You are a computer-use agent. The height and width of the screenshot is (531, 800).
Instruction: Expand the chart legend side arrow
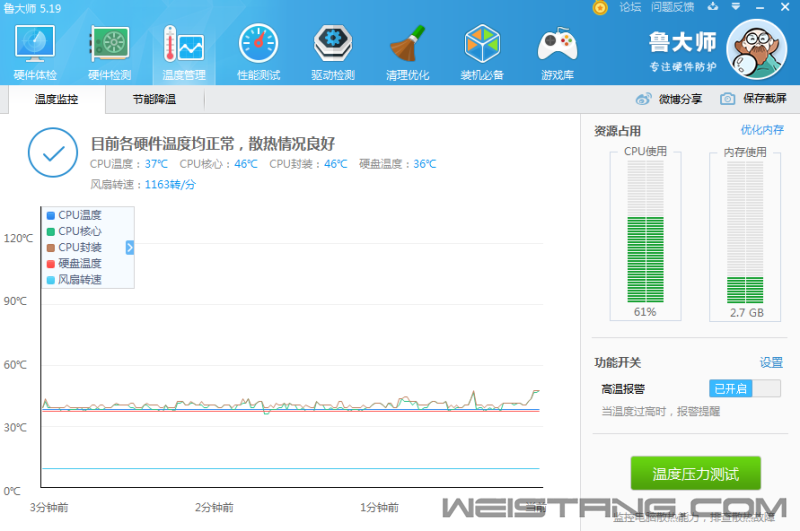(130, 247)
